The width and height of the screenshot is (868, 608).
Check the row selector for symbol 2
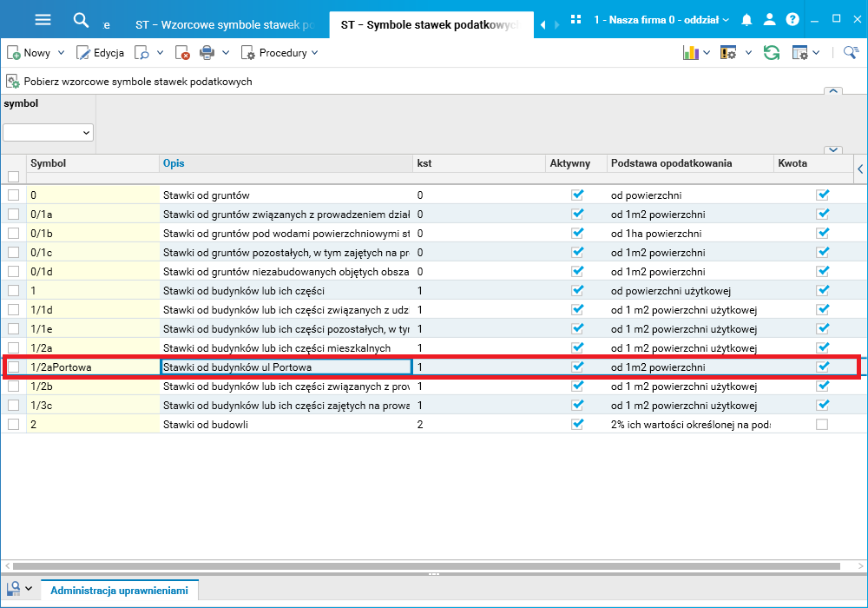pyautogui.click(x=13, y=424)
